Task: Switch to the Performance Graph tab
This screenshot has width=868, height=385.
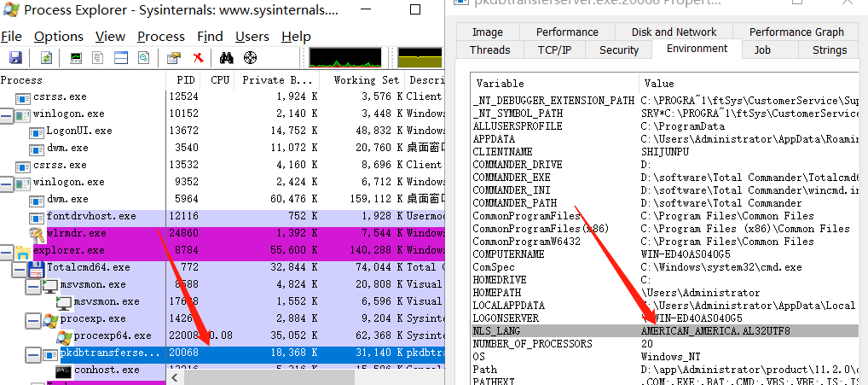Action: pos(796,32)
